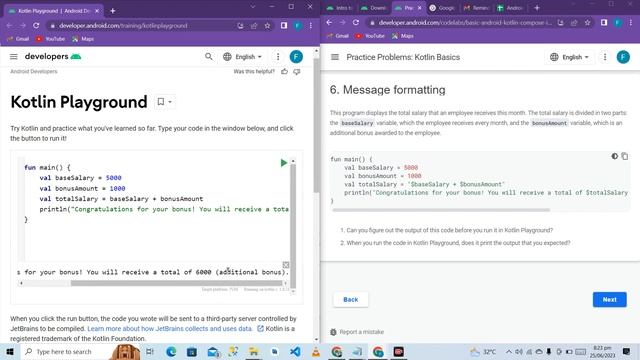The width and height of the screenshot is (640, 360).
Task: Open the hamburger menu in the Kotlin Playground window
Action: coord(13,57)
